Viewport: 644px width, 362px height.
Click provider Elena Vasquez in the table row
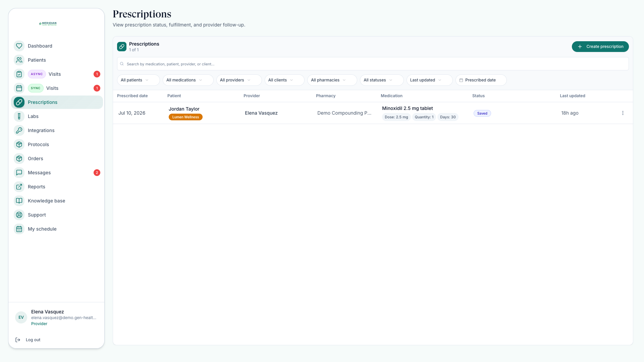tap(261, 113)
